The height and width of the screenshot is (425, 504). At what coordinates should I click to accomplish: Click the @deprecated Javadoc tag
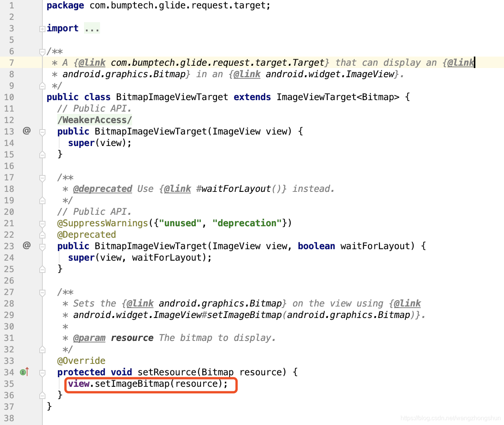tap(102, 189)
